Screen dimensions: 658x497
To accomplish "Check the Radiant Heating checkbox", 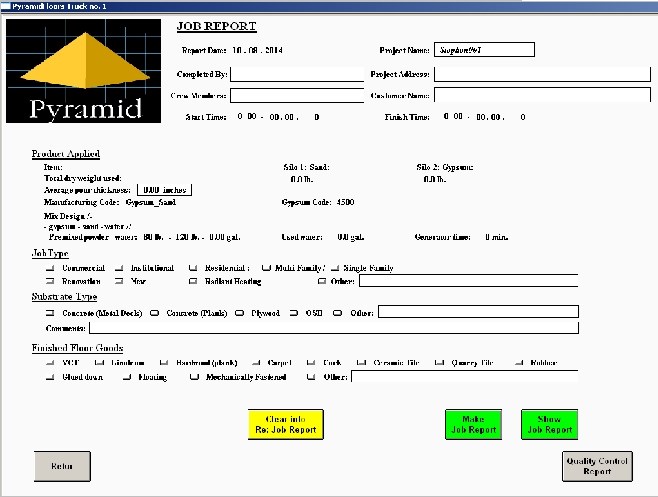I will tap(193, 281).
